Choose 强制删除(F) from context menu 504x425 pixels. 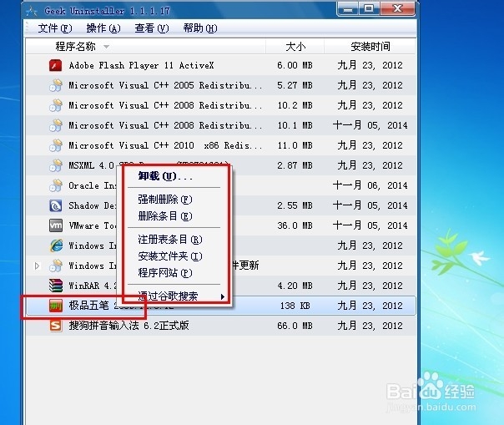174,200
